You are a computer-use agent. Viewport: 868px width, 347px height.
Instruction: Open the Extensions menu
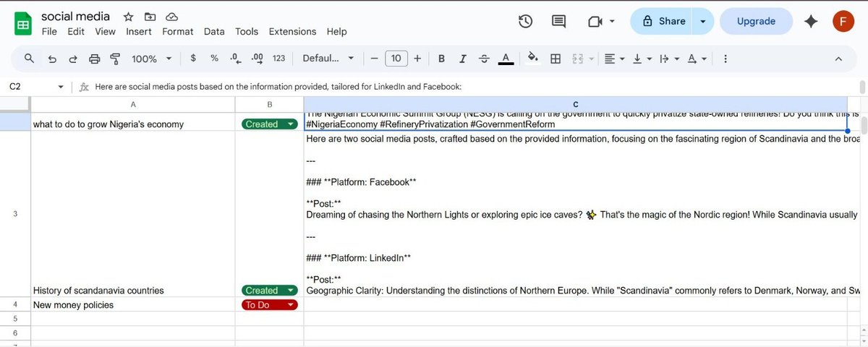pos(292,32)
